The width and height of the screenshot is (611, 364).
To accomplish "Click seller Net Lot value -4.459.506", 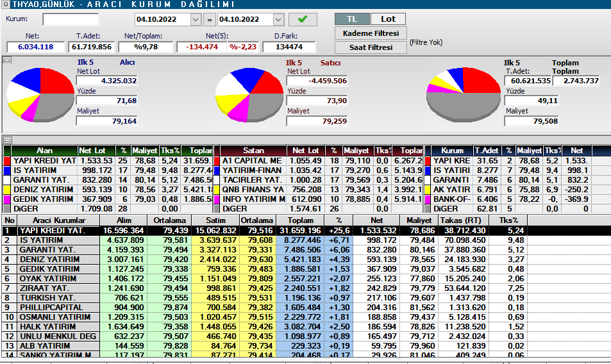I will pyautogui.click(x=317, y=81).
